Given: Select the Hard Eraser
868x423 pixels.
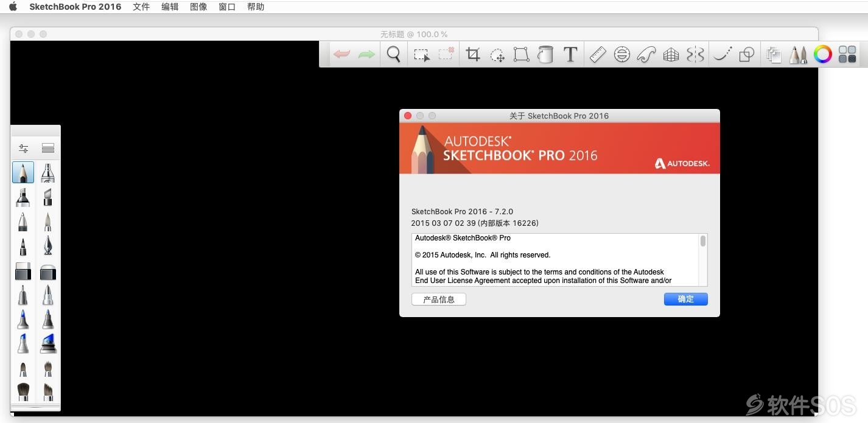Looking at the screenshot, I should tap(23, 271).
